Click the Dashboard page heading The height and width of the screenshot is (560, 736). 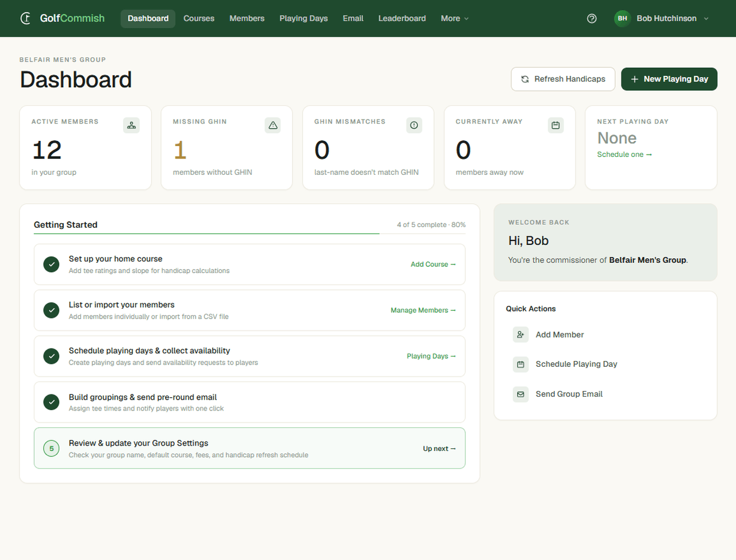pos(76,80)
